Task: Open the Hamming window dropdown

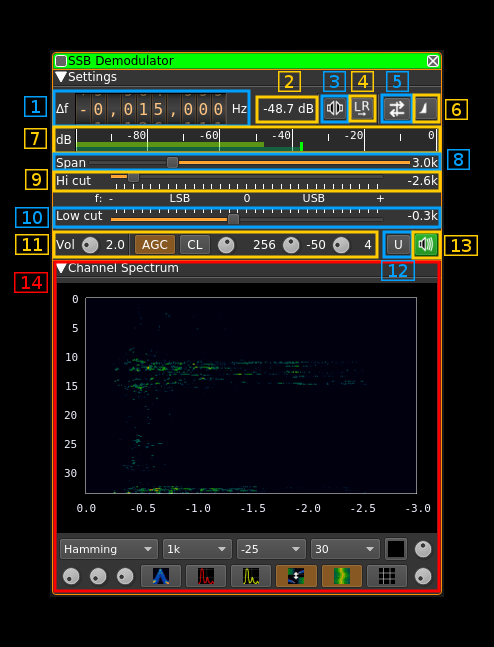Action: (109, 549)
